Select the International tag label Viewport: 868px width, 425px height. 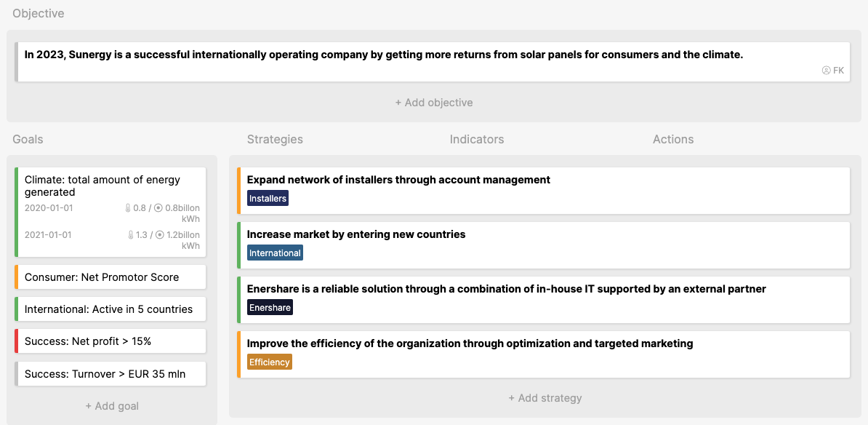click(275, 253)
